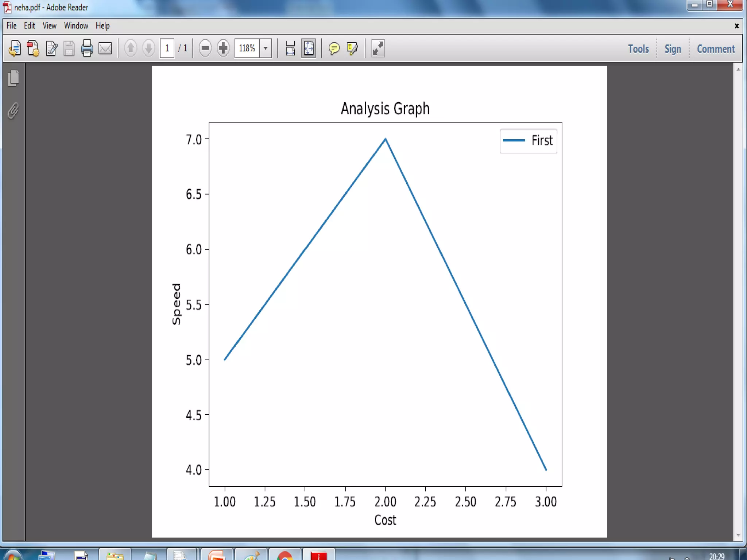This screenshot has width=747, height=560.
Task: Select the highlight text tool
Action: [352, 48]
